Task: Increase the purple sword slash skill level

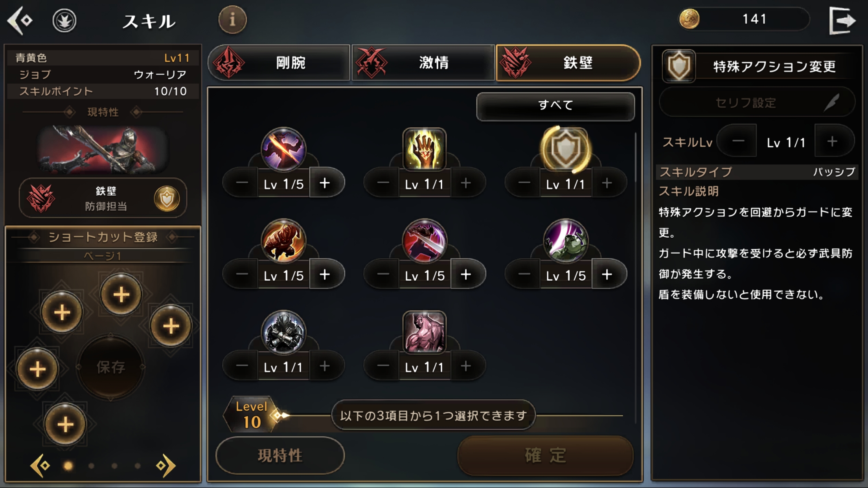Action: [x=465, y=275]
